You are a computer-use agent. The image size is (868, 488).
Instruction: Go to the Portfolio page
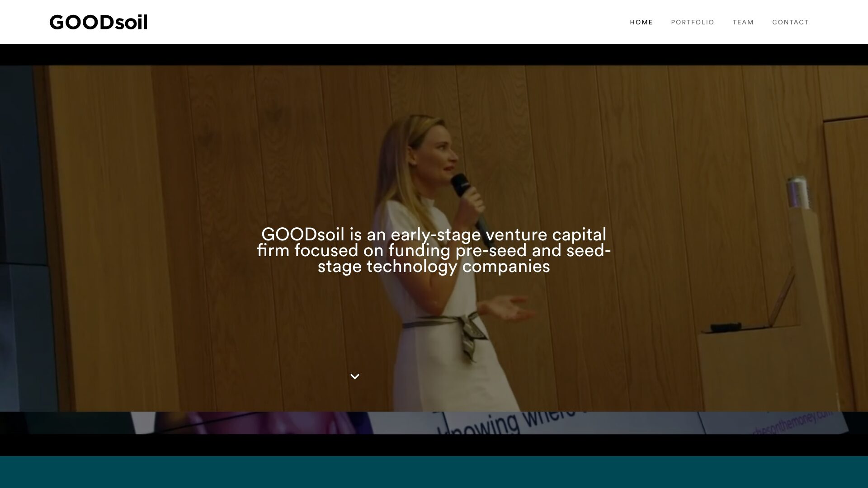(693, 22)
